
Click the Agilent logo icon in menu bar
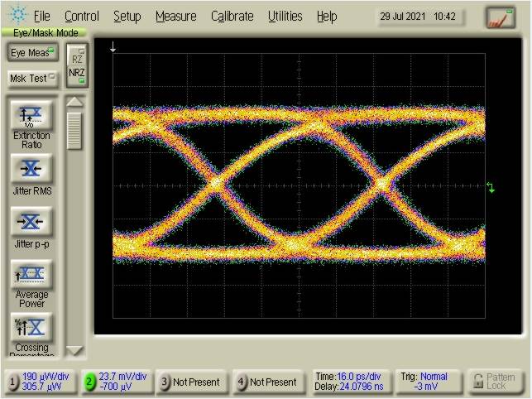point(17,16)
